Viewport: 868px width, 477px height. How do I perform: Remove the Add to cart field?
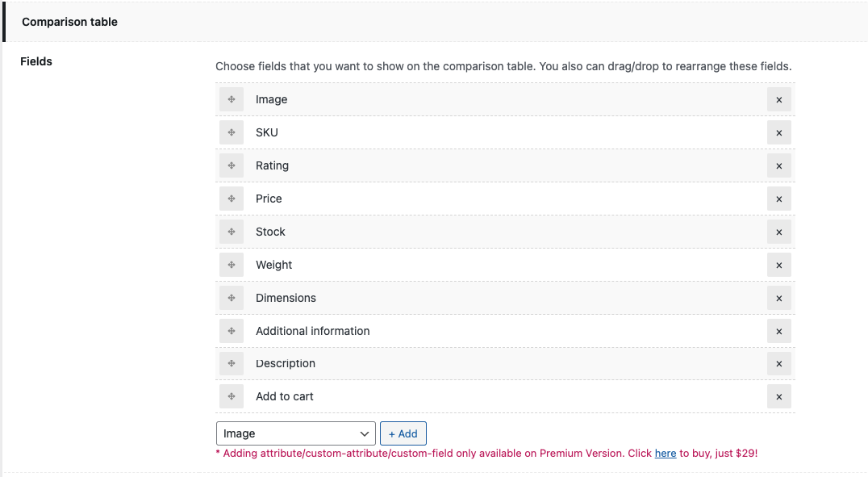(779, 396)
